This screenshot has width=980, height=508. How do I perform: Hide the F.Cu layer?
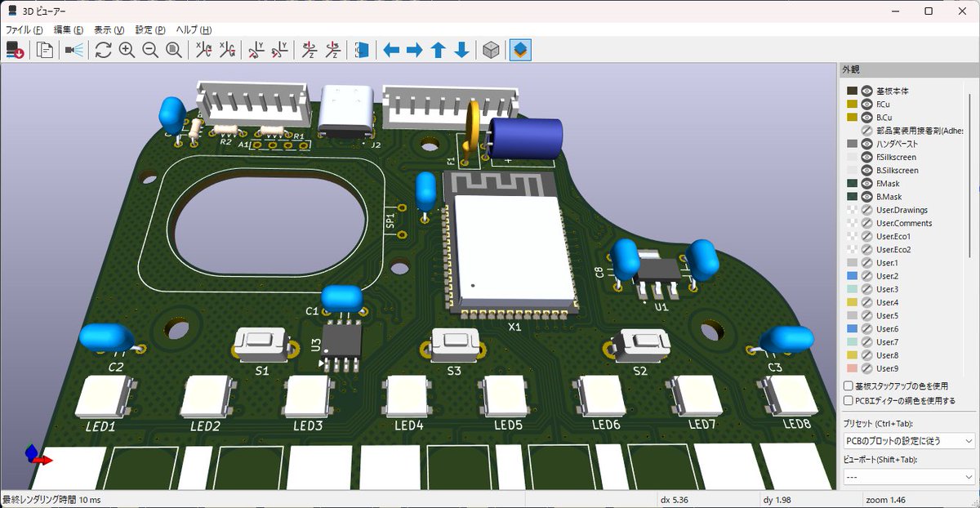[x=867, y=105]
